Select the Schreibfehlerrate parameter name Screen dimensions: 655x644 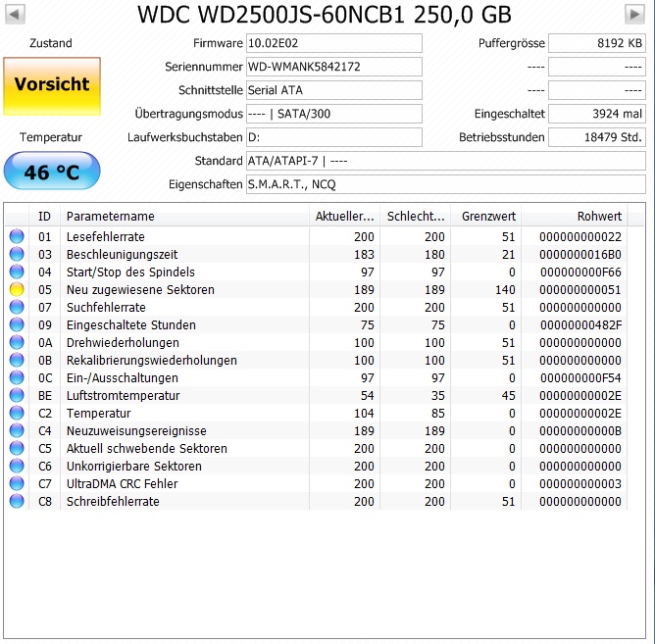(113, 501)
